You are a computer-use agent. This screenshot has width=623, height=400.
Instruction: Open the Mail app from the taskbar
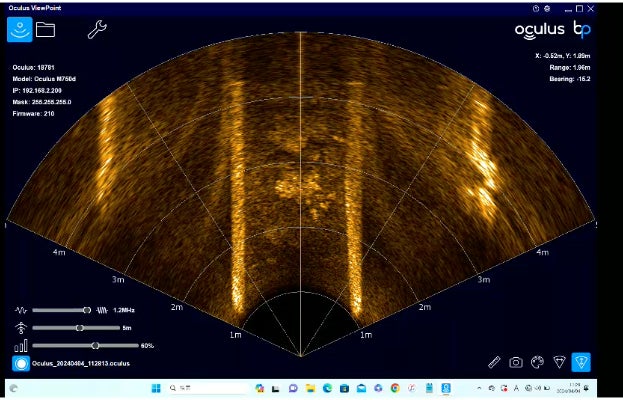(x=361, y=388)
